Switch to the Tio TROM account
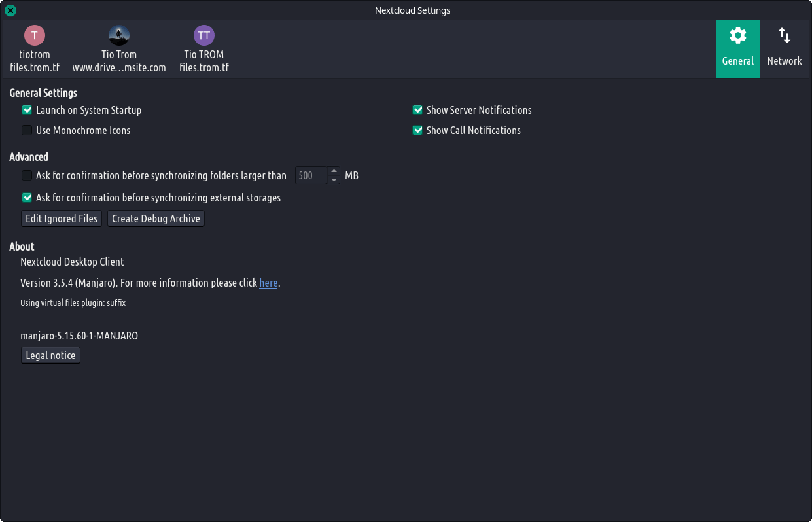 [204, 35]
